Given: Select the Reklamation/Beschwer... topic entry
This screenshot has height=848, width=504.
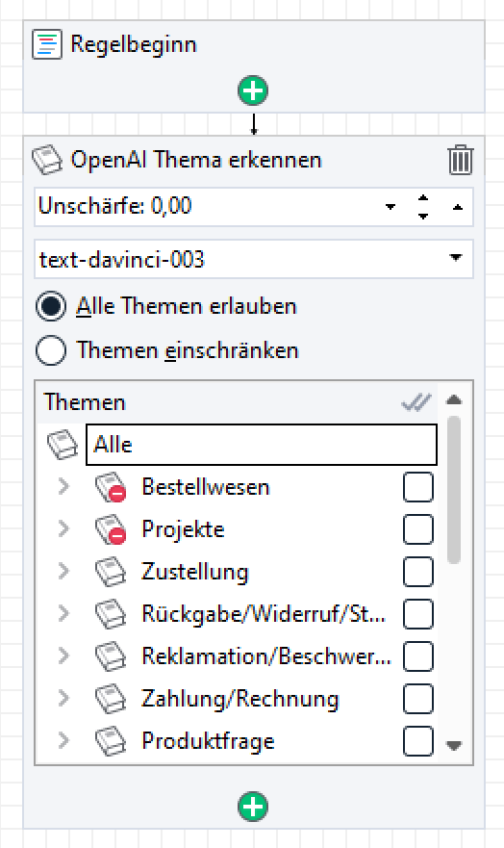Looking at the screenshot, I should click(266, 656).
